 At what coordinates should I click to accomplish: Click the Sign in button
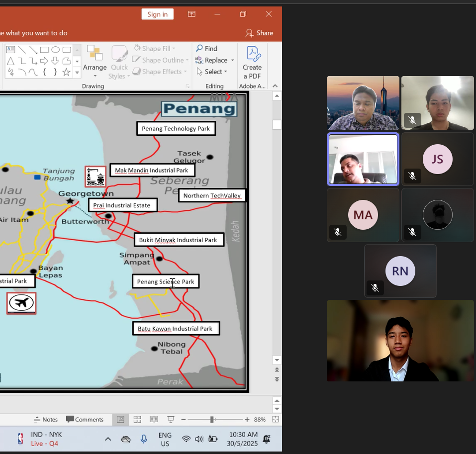tap(158, 14)
